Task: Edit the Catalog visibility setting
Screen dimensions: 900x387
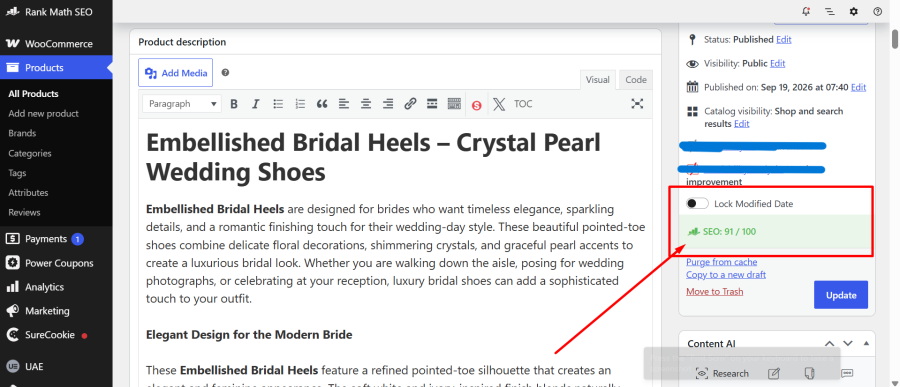Action: [742, 123]
